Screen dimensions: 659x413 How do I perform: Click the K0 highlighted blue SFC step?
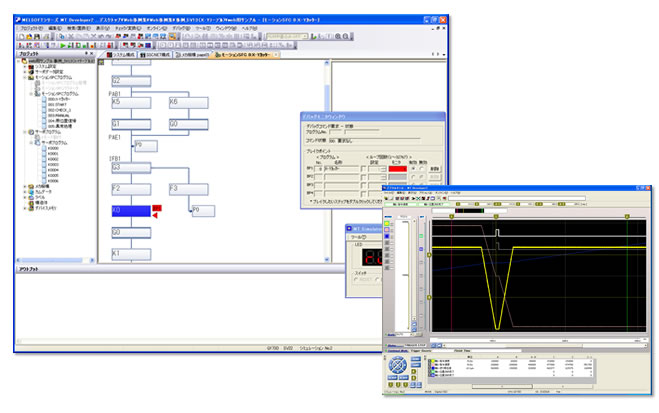point(130,211)
